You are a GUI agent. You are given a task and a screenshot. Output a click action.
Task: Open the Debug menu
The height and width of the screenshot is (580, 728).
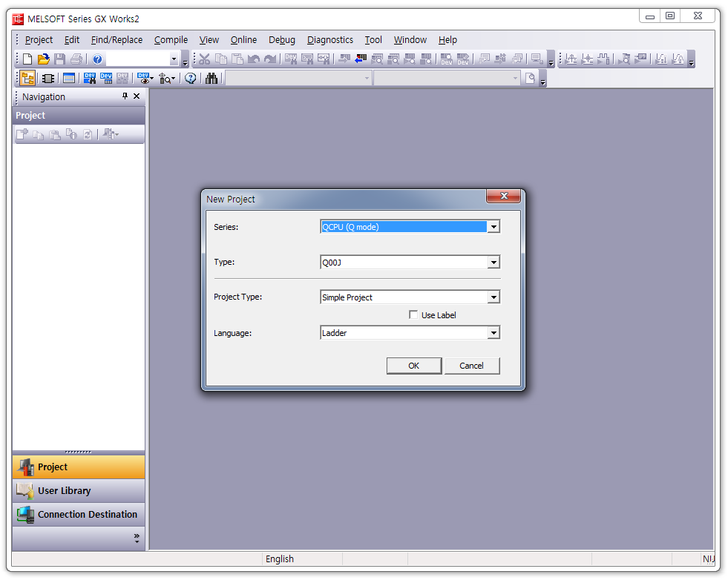tap(282, 40)
